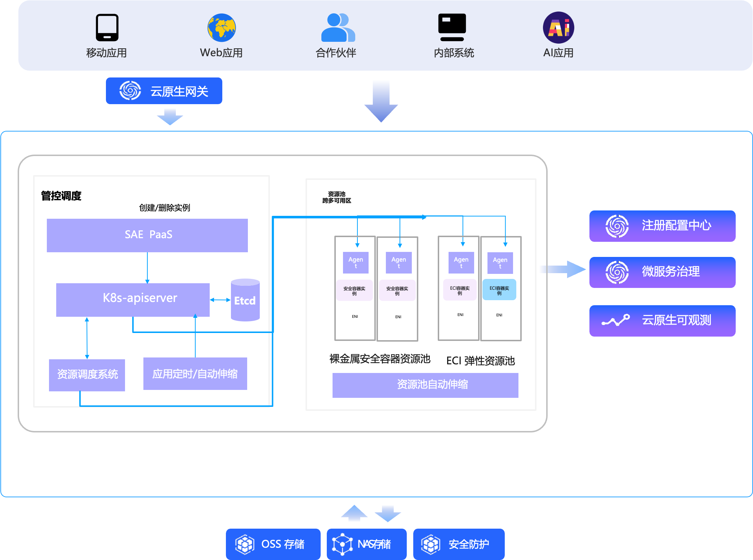The image size is (753, 560).
Task: Select the K8s-apiserver box
Action: (x=133, y=299)
